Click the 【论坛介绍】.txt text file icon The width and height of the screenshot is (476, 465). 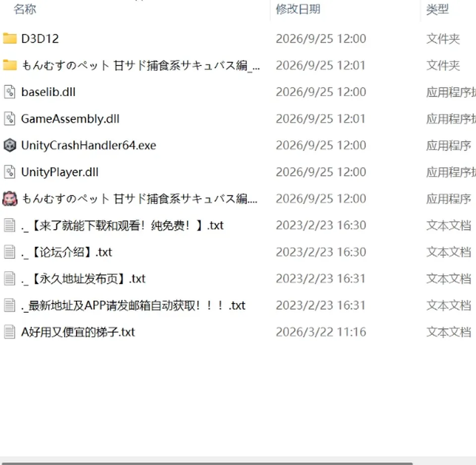(x=10, y=252)
